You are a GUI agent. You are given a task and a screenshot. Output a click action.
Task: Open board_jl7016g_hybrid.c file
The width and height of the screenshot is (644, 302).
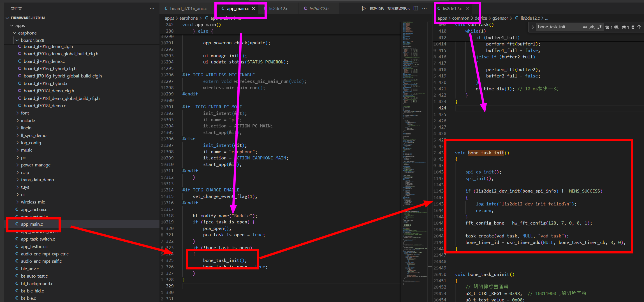(x=46, y=84)
